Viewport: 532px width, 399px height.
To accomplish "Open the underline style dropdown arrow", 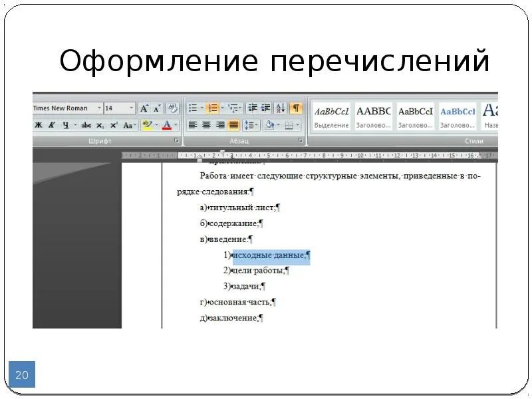I will [x=75, y=125].
